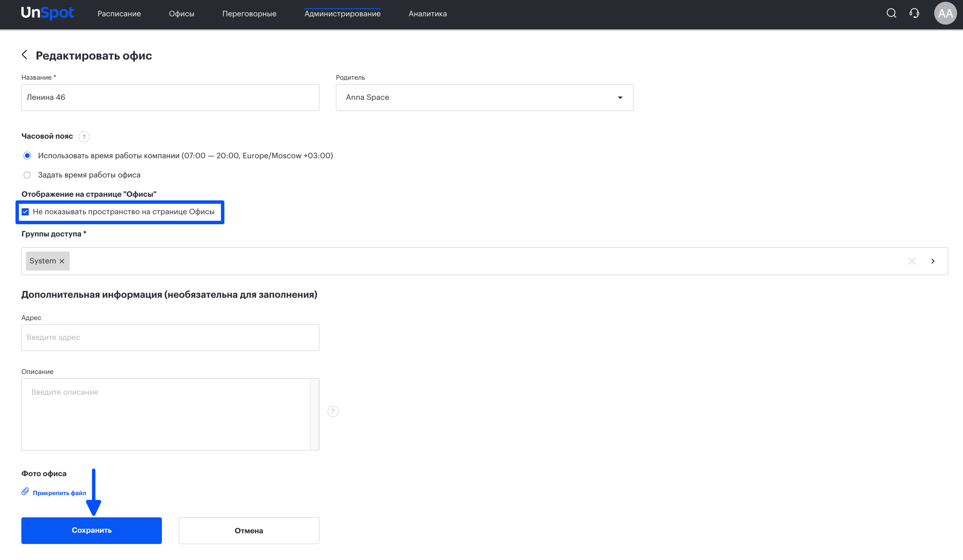Clear all access groups with X
Screen dimensions: 963x560
[912, 261]
